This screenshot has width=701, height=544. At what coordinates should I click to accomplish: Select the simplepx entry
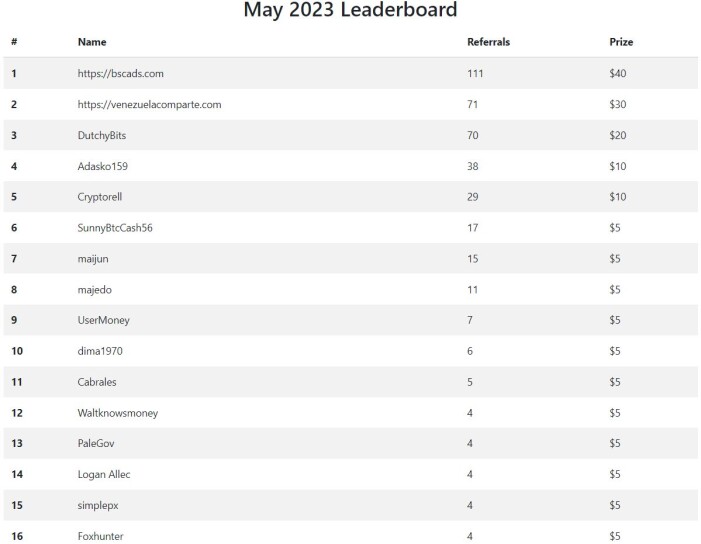(98, 506)
